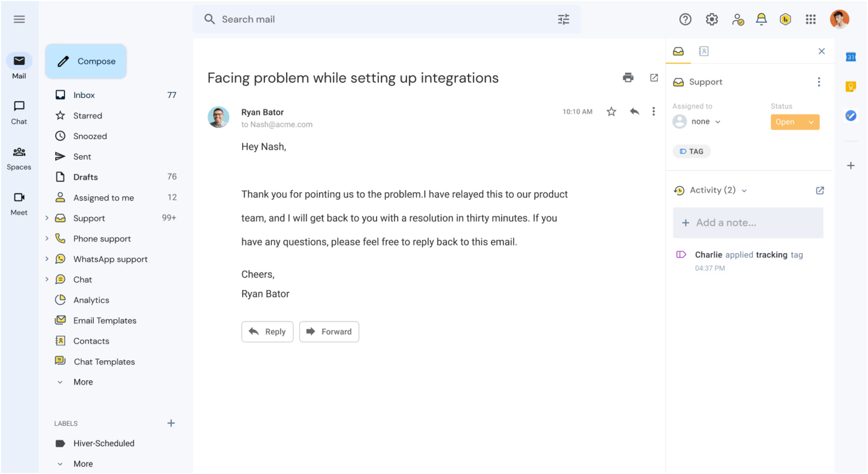The height and width of the screenshot is (474, 868).
Task: Open Google Keep from the right sidebar
Action: 852,86
